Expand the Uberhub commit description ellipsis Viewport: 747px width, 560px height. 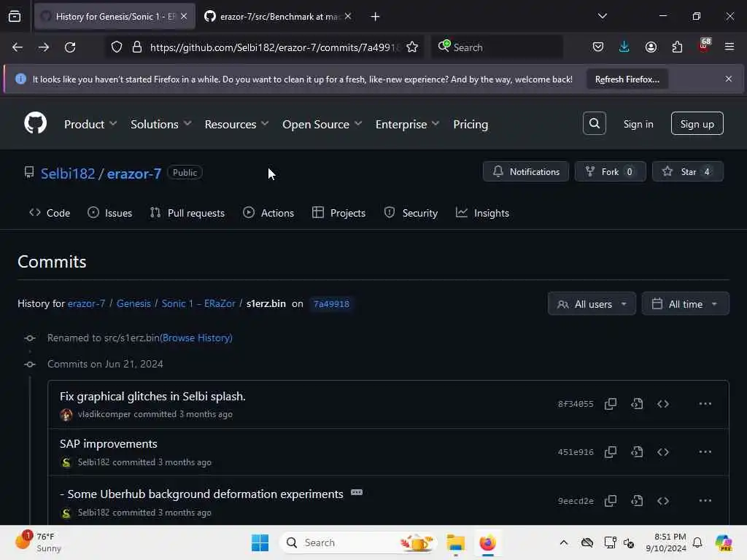point(357,492)
